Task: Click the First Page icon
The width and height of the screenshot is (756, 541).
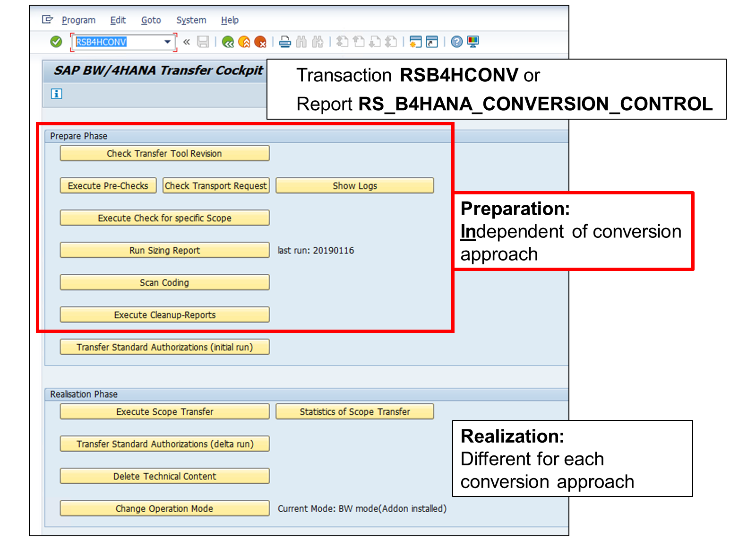Action: coord(343,42)
